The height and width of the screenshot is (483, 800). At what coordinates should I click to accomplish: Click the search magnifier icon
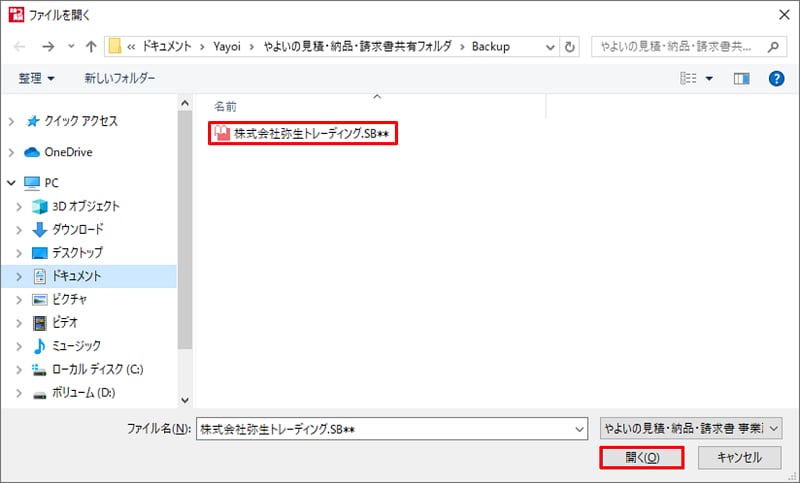773,47
